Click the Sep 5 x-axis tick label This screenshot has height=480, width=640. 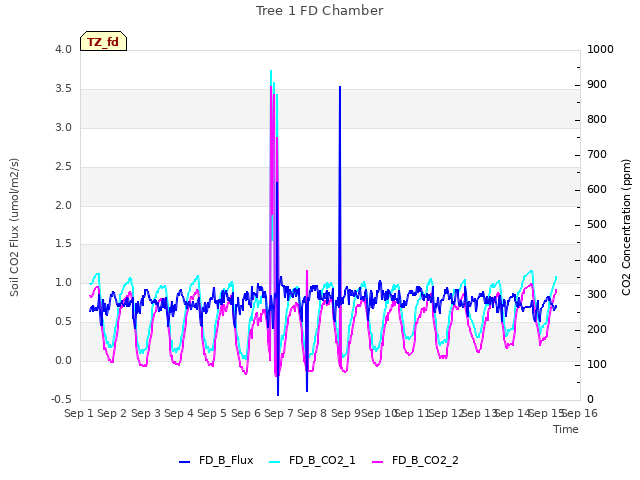coord(212,413)
